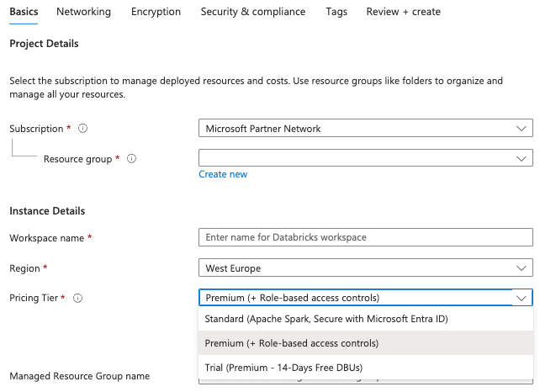
Task: Pick Trial (Premium - 14-Days Free DBUs)
Action: (x=366, y=368)
